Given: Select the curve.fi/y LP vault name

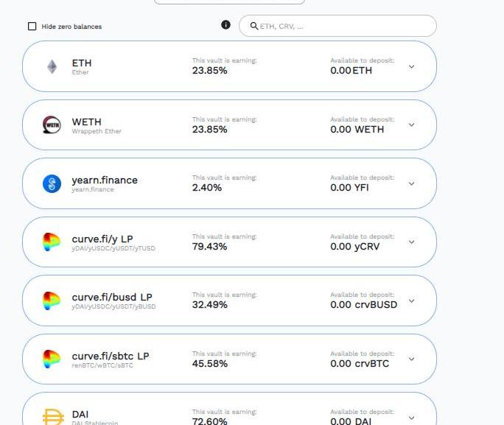Looking at the screenshot, I should point(102,239).
